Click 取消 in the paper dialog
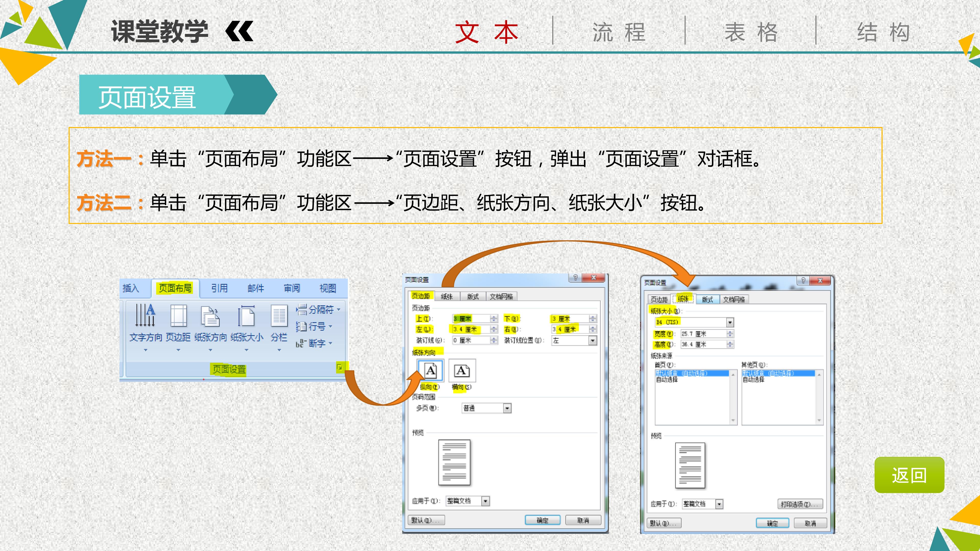980x551 pixels. 810,523
